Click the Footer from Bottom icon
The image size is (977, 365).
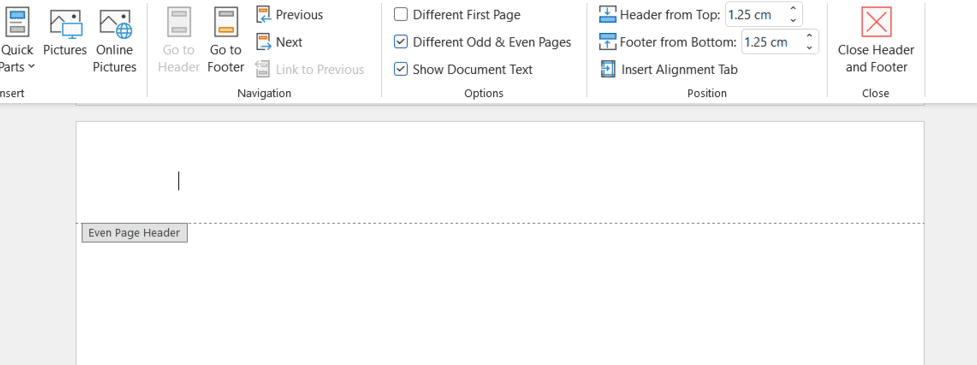608,42
